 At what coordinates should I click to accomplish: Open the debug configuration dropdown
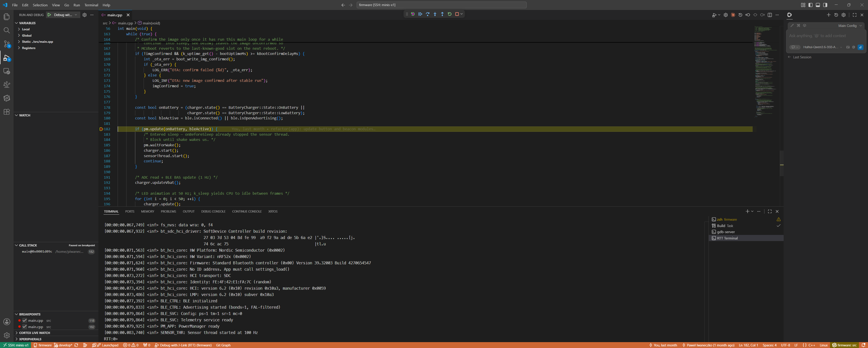point(65,15)
